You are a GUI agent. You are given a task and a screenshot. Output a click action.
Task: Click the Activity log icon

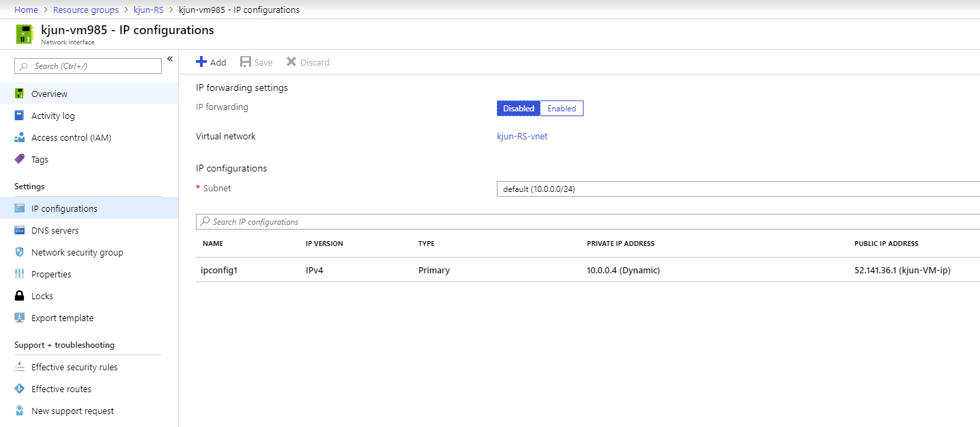20,115
